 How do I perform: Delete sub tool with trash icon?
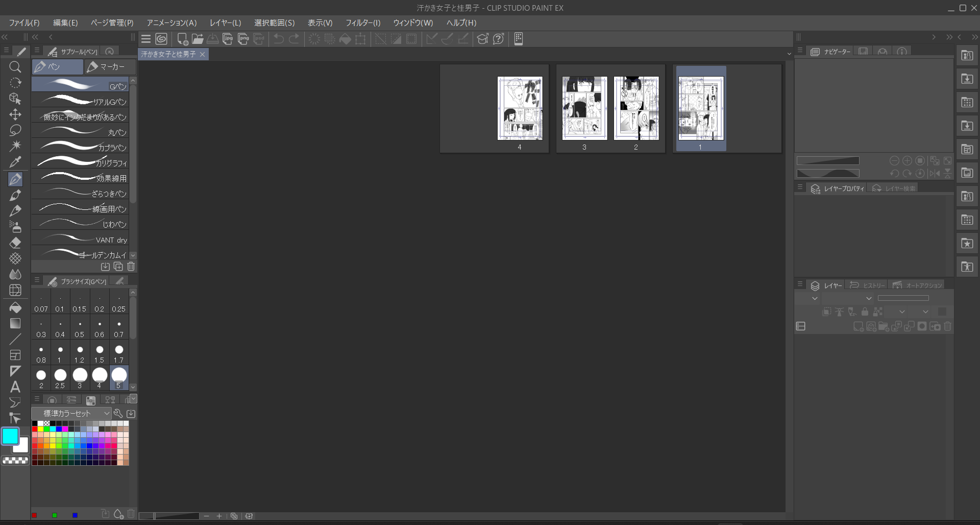(131, 267)
